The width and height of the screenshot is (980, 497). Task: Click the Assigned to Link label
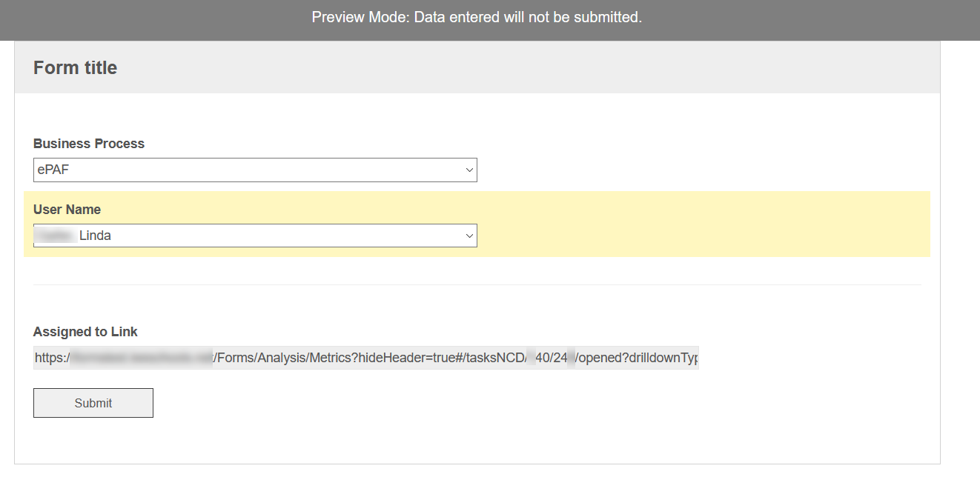[85, 332]
